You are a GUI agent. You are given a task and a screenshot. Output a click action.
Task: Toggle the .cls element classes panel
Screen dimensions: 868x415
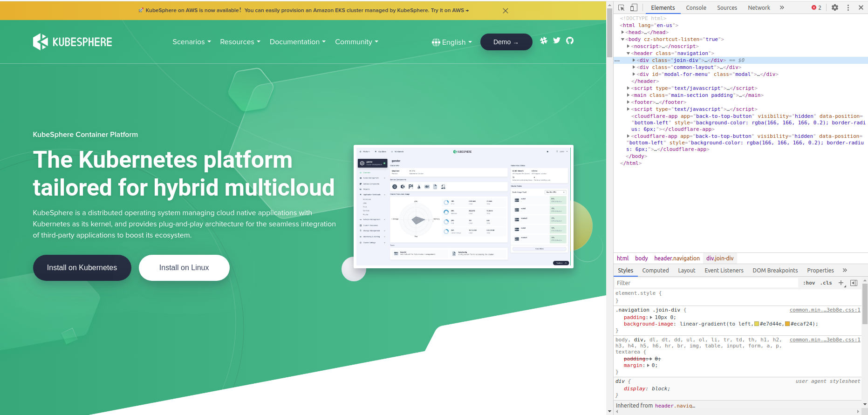(827, 283)
